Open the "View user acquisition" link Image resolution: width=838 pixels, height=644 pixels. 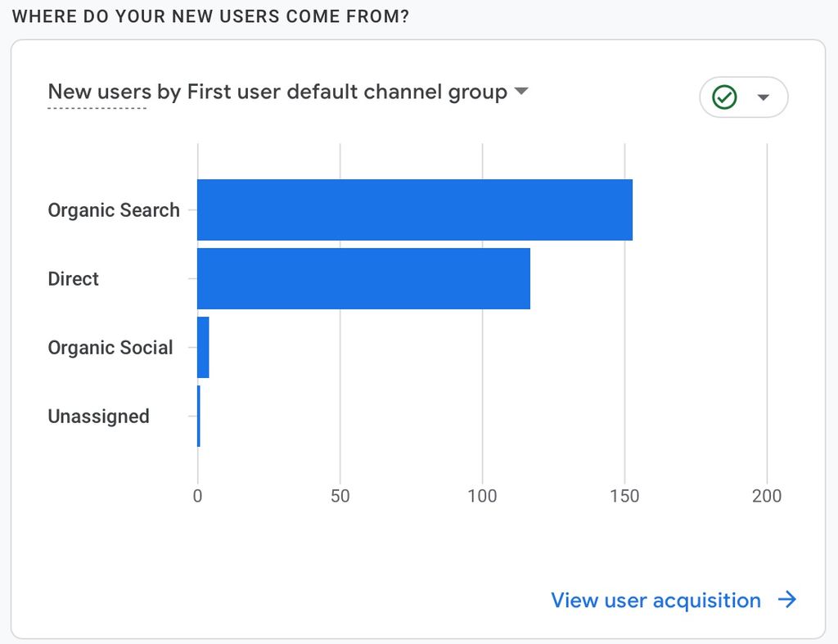[x=656, y=601]
